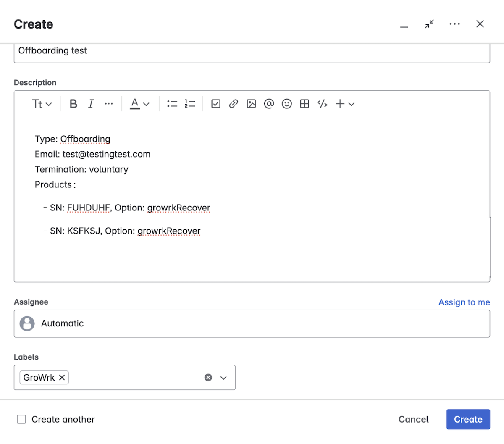
Task: Insert an image into the description
Action: 251,104
